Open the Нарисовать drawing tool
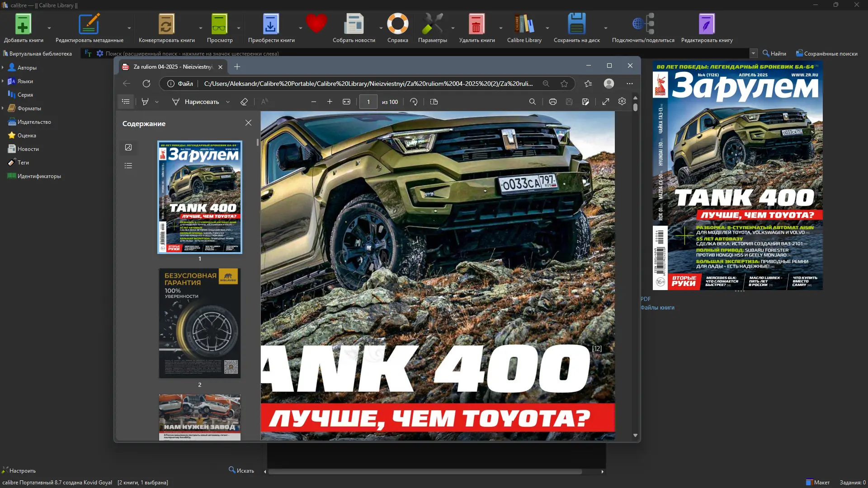This screenshot has width=868, height=488. point(199,101)
